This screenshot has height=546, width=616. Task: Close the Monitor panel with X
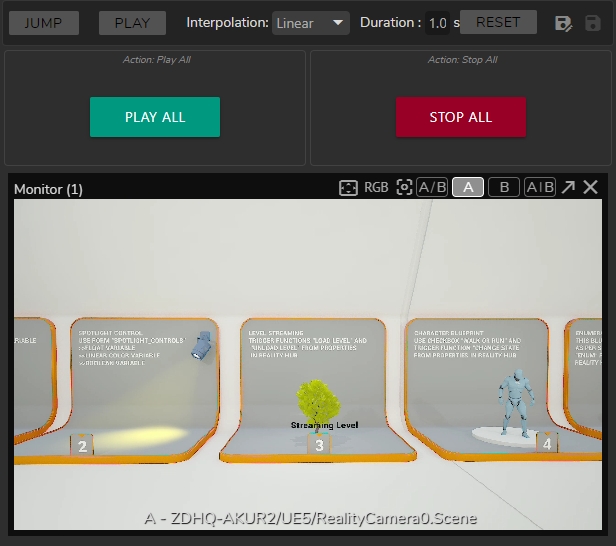pyautogui.click(x=591, y=187)
